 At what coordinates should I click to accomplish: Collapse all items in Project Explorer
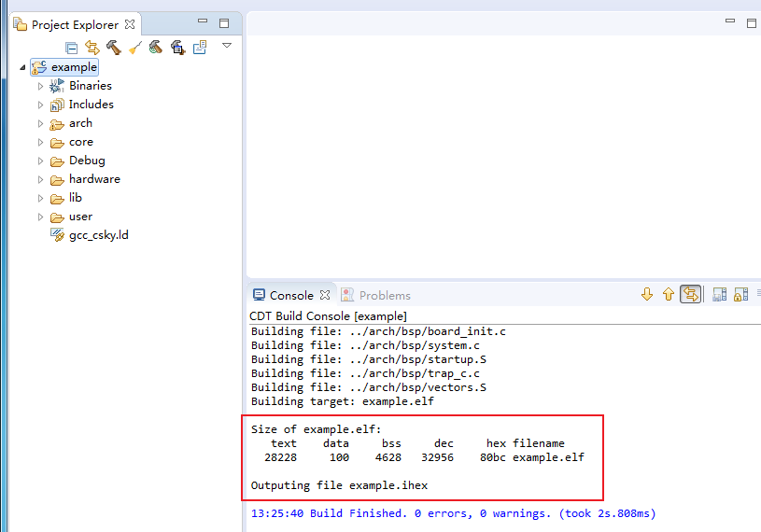click(71, 48)
